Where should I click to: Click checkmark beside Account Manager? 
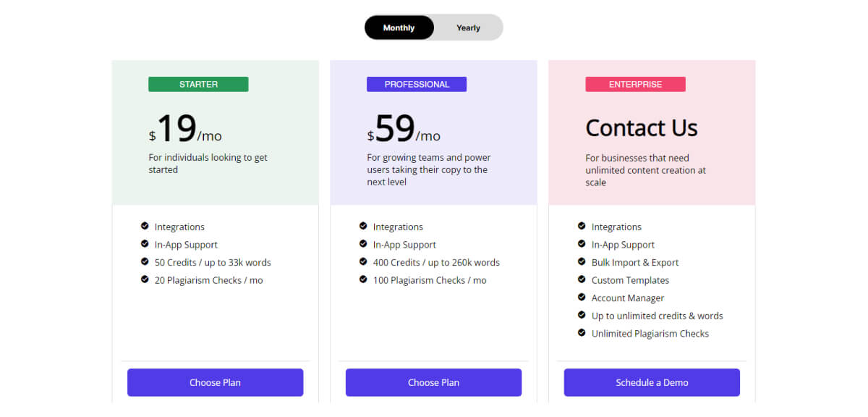(x=582, y=297)
